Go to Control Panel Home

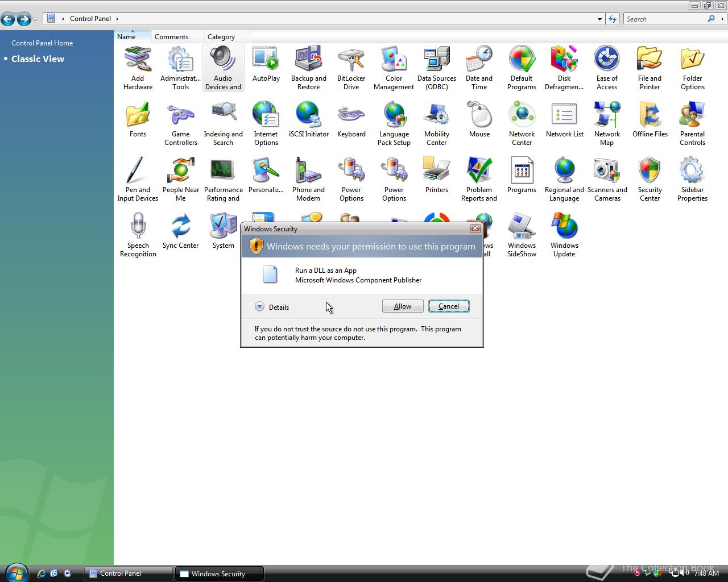pos(42,43)
